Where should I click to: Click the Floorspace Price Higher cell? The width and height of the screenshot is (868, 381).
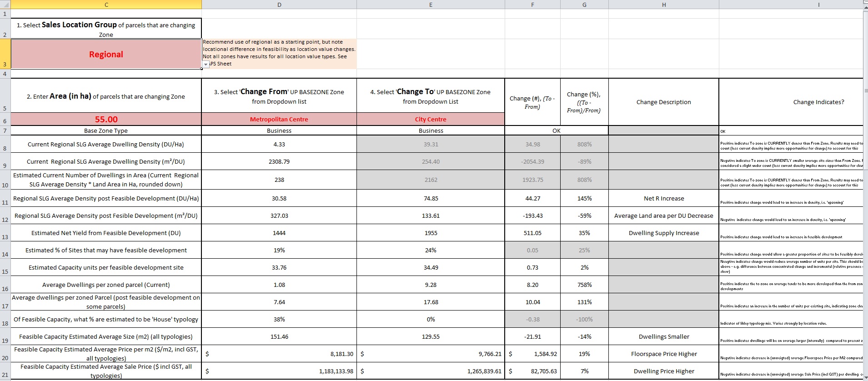pos(663,354)
